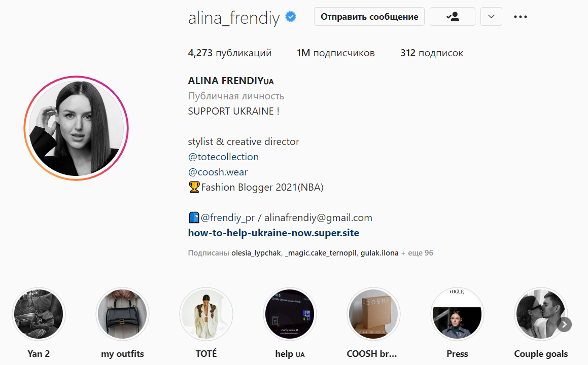
Task: Open the COOSH brand highlight
Action: 373,314
